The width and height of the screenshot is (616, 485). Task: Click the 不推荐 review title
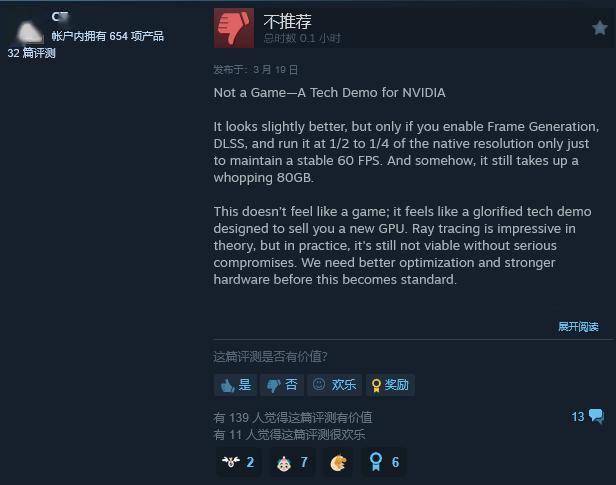point(288,21)
